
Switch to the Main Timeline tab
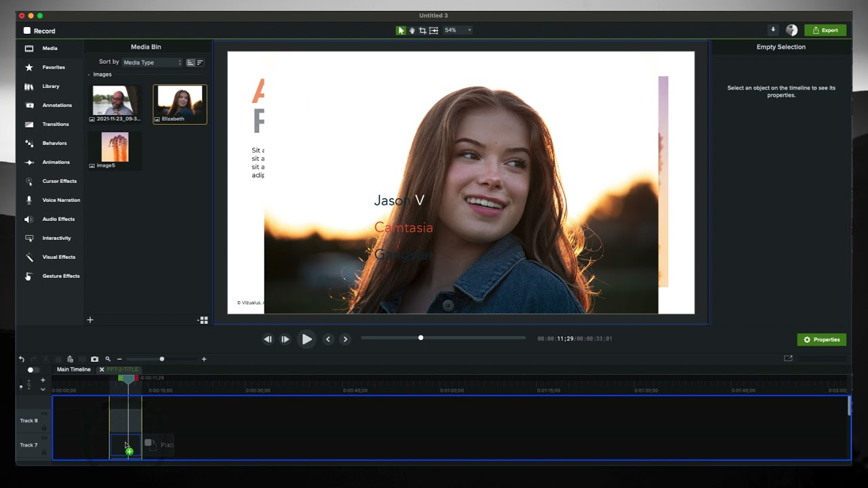(x=74, y=369)
